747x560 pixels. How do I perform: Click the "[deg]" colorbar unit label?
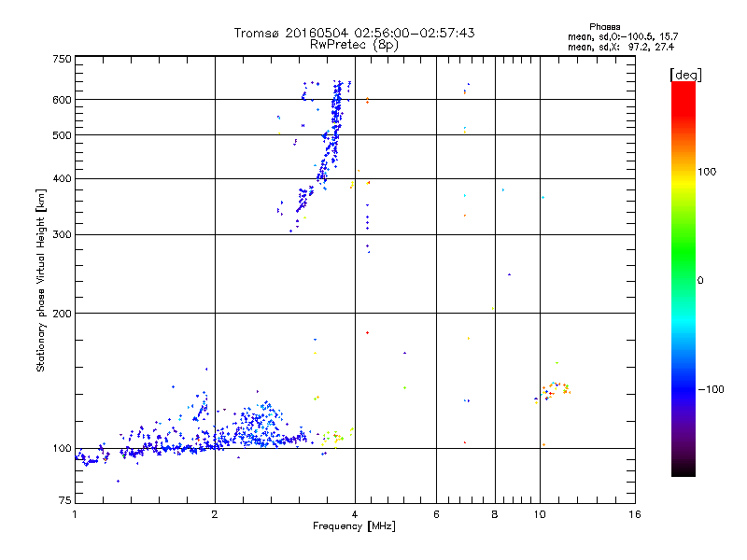click(x=685, y=75)
